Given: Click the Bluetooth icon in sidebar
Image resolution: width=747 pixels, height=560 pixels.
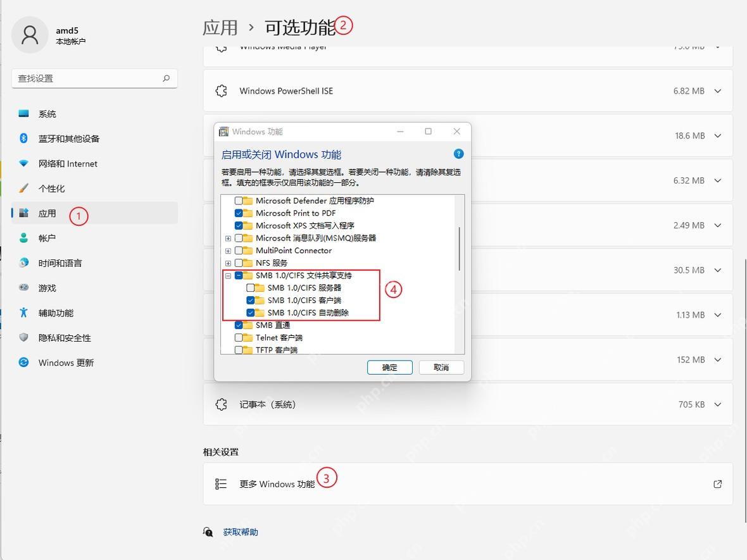Looking at the screenshot, I should coord(23,138).
